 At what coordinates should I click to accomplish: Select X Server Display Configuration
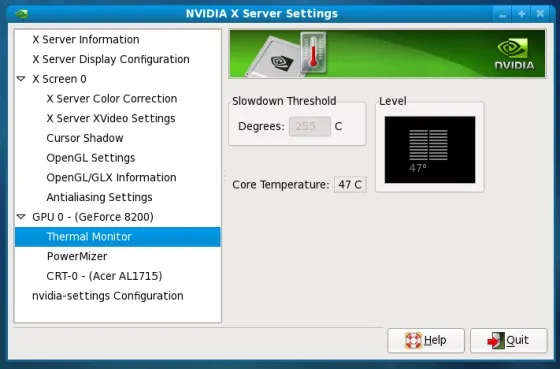point(111,59)
